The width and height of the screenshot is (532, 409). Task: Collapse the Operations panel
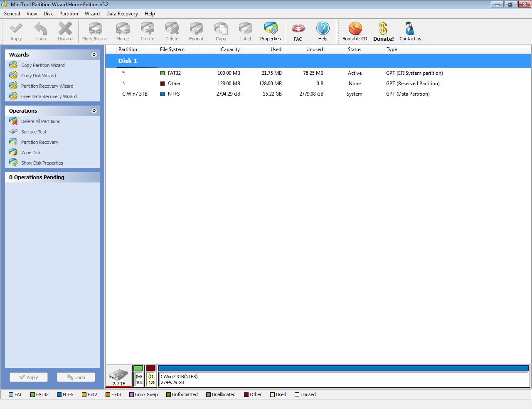pos(94,111)
